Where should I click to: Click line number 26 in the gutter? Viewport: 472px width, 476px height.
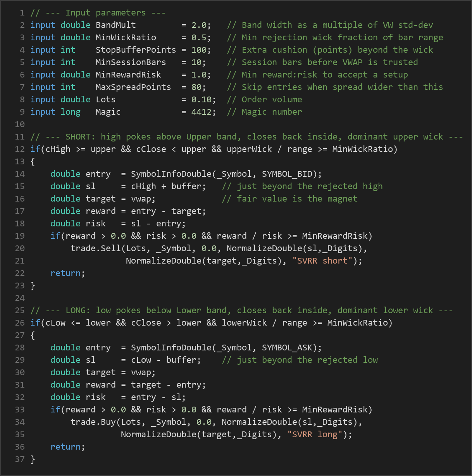tap(20, 323)
